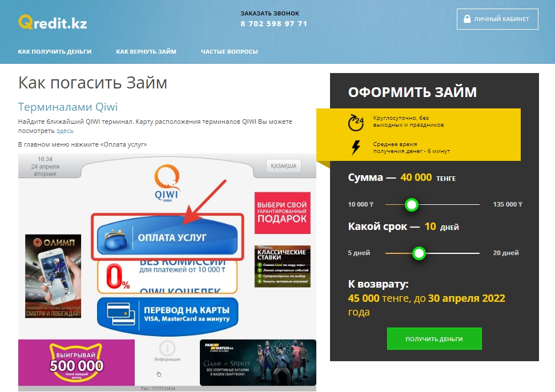The width and height of the screenshot is (555, 392).
Task: Click the lock icon in Личный кабинет
Action: [x=467, y=19]
